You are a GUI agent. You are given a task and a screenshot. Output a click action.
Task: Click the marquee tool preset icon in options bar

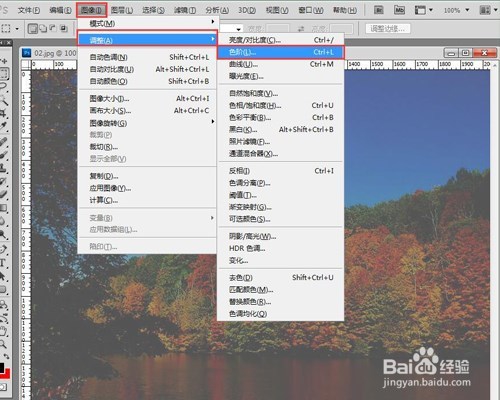click(x=6, y=29)
